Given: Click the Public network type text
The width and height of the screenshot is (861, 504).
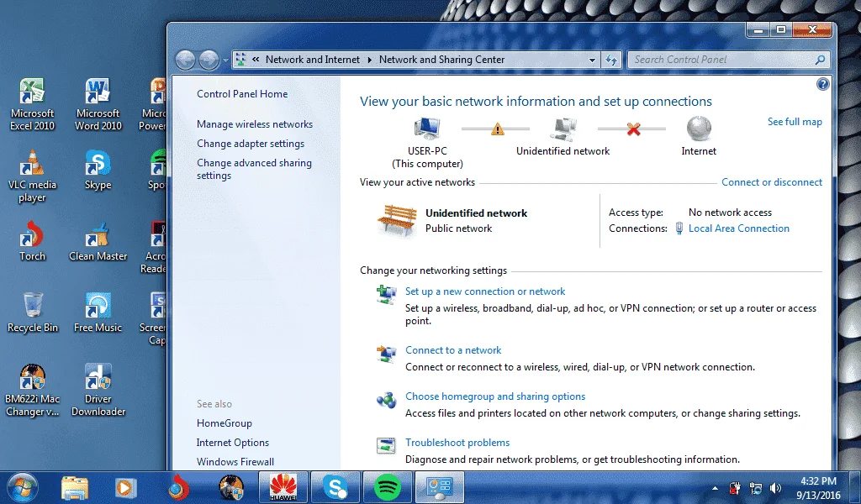Looking at the screenshot, I should [x=458, y=228].
